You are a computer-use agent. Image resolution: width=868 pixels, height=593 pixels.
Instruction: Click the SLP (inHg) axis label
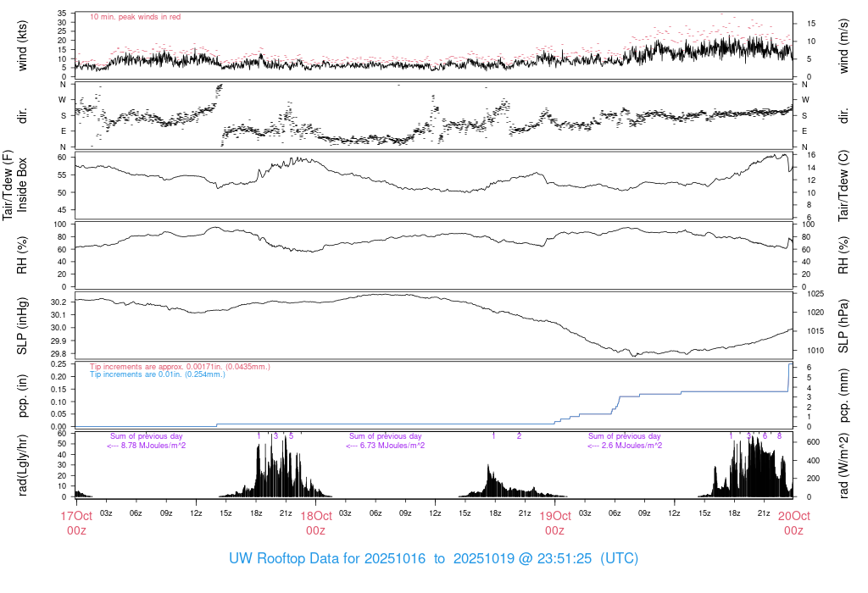(x=23, y=325)
